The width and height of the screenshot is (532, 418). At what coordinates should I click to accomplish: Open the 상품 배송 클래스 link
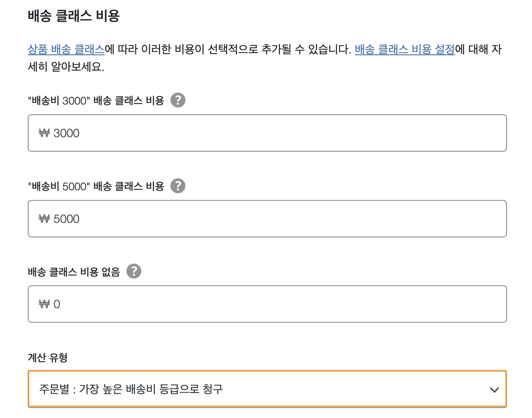pyautogui.click(x=66, y=50)
